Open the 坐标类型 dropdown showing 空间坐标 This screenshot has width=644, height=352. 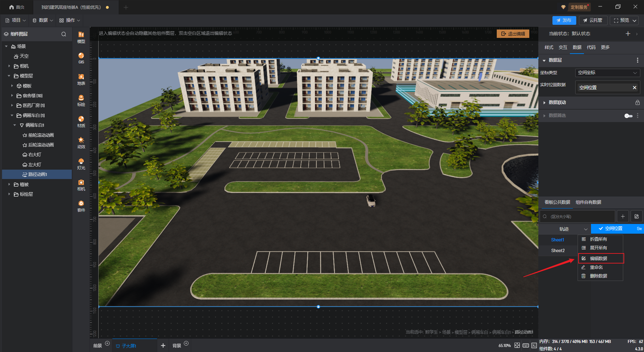point(607,73)
